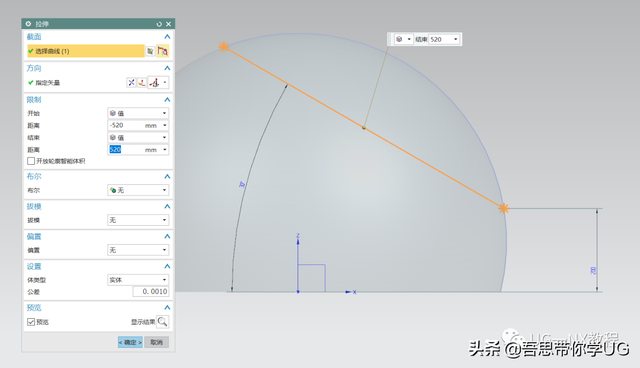Open the 布尔 dropdown showing 无
640x368 pixels.
pyautogui.click(x=138, y=190)
